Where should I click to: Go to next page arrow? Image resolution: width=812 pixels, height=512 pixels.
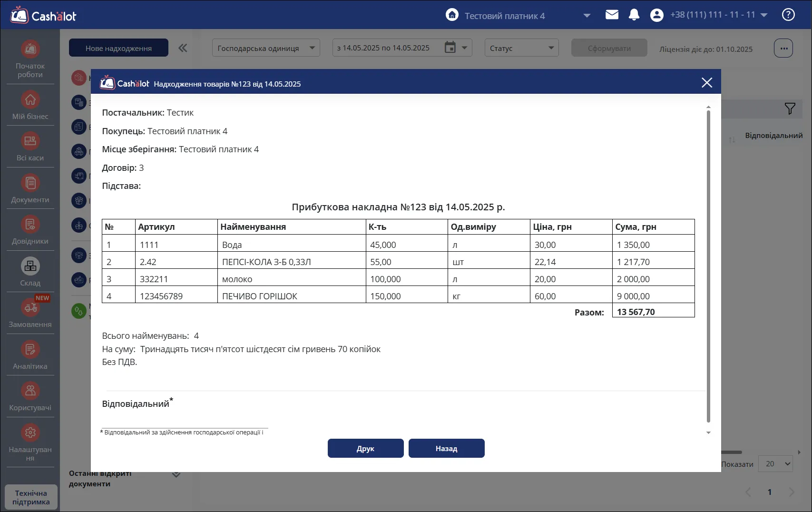click(x=792, y=492)
